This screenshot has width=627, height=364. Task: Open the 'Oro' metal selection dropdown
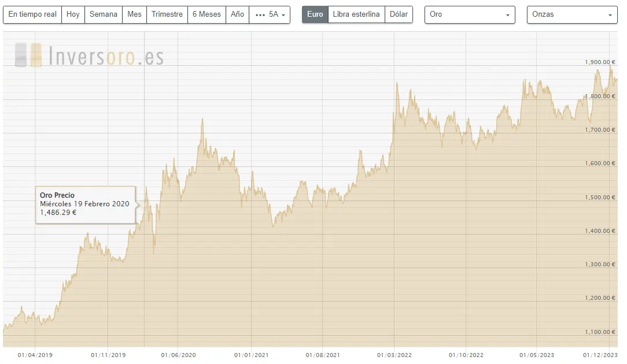(469, 14)
